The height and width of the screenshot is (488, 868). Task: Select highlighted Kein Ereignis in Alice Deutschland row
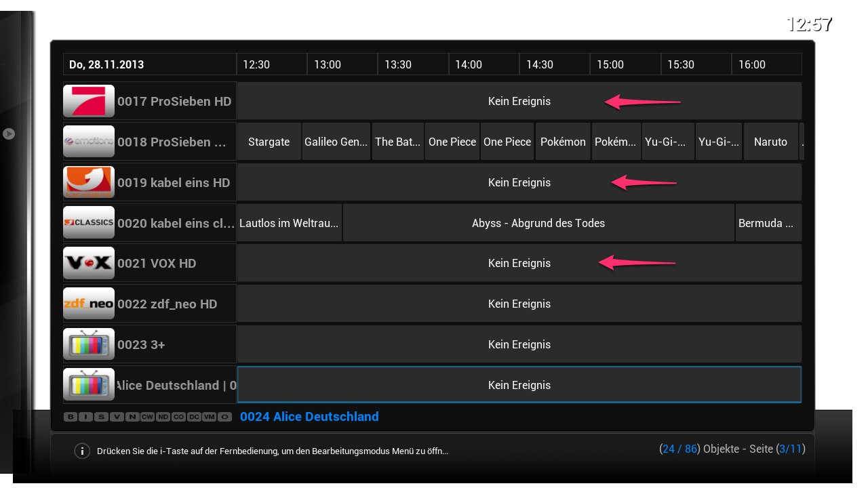click(519, 385)
